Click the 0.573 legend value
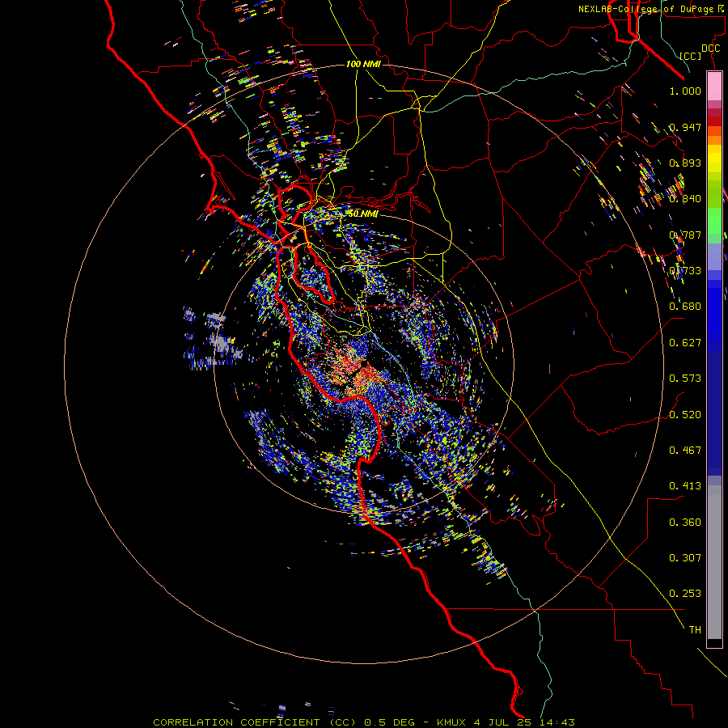The height and width of the screenshot is (728, 728). [685, 379]
